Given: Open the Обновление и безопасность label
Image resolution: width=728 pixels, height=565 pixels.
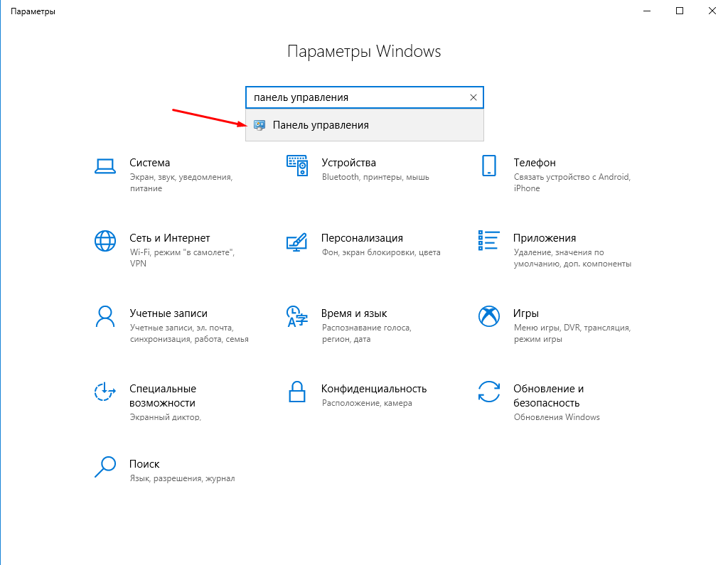Looking at the screenshot, I should (x=548, y=396).
